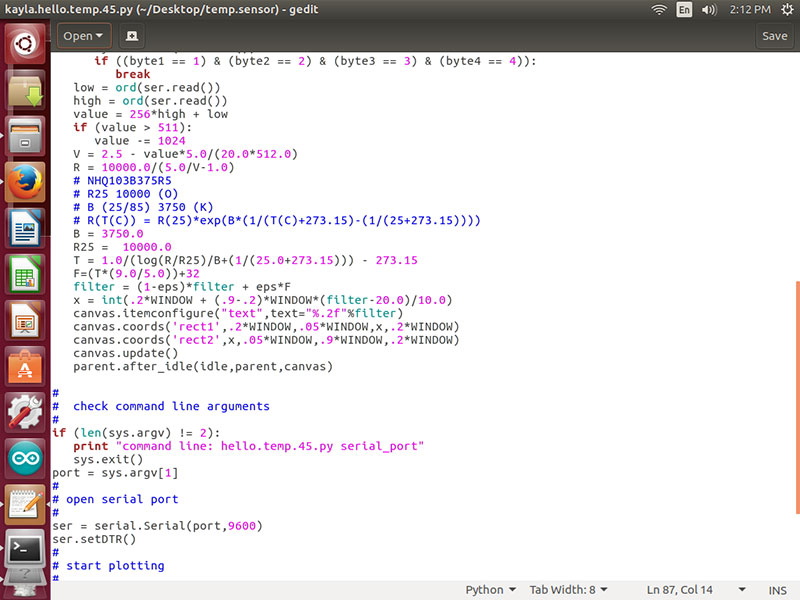Click comment '# R25 10000 (O)'

(x=126, y=194)
